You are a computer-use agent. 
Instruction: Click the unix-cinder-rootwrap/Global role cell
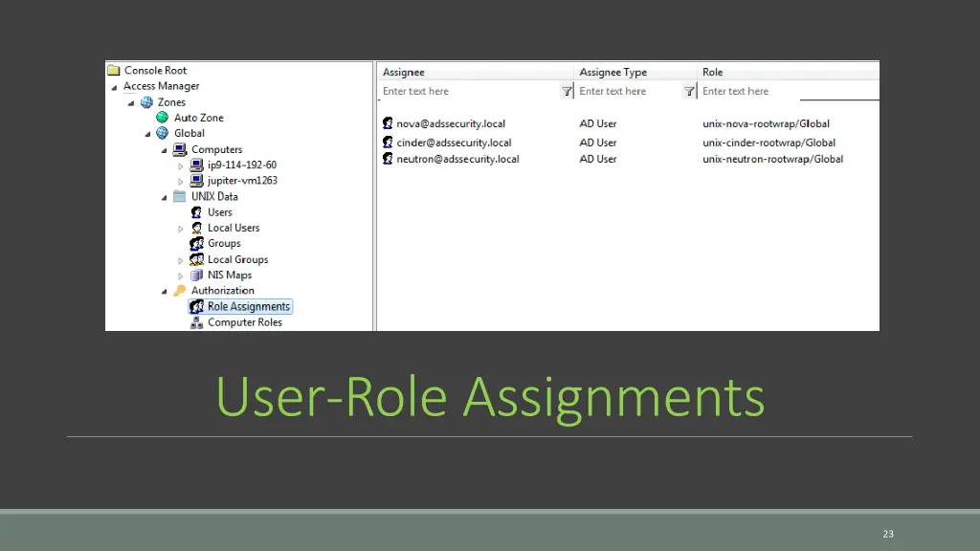point(768,143)
